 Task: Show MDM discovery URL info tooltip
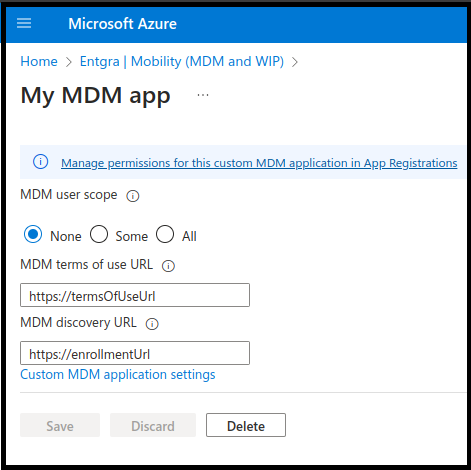152,324
